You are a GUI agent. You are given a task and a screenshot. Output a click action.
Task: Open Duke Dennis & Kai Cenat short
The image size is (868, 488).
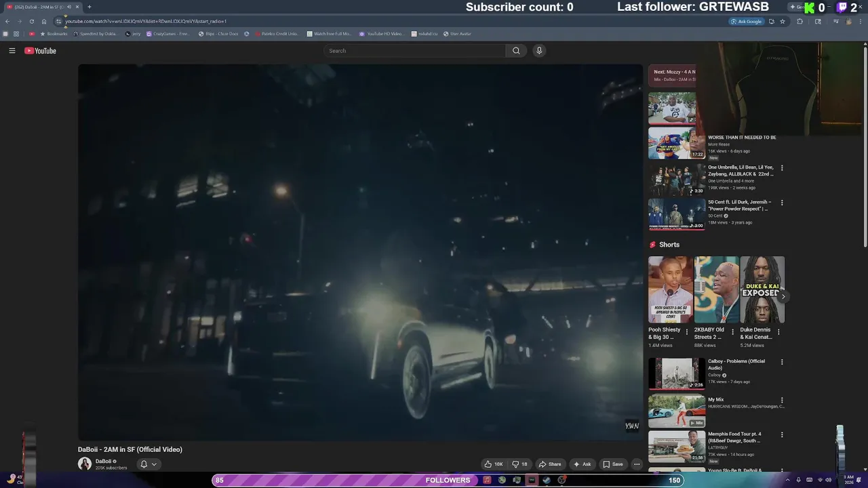(x=762, y=289)
